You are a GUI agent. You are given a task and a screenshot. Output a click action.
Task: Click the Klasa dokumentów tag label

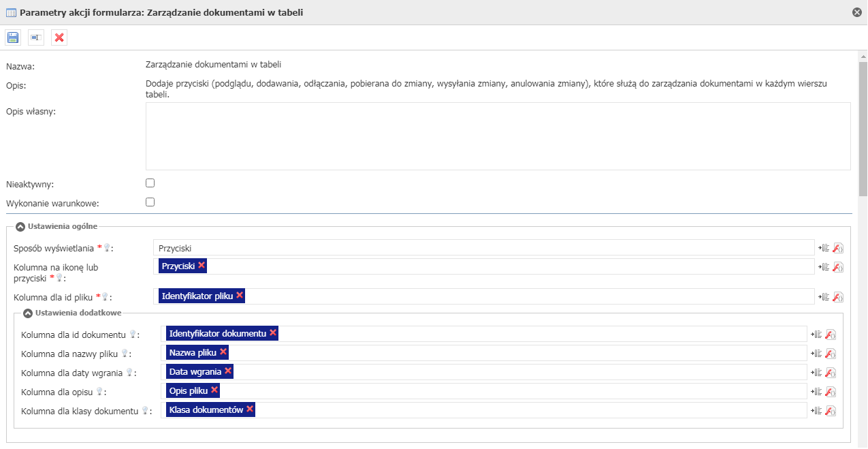click(x=206, y=410)
